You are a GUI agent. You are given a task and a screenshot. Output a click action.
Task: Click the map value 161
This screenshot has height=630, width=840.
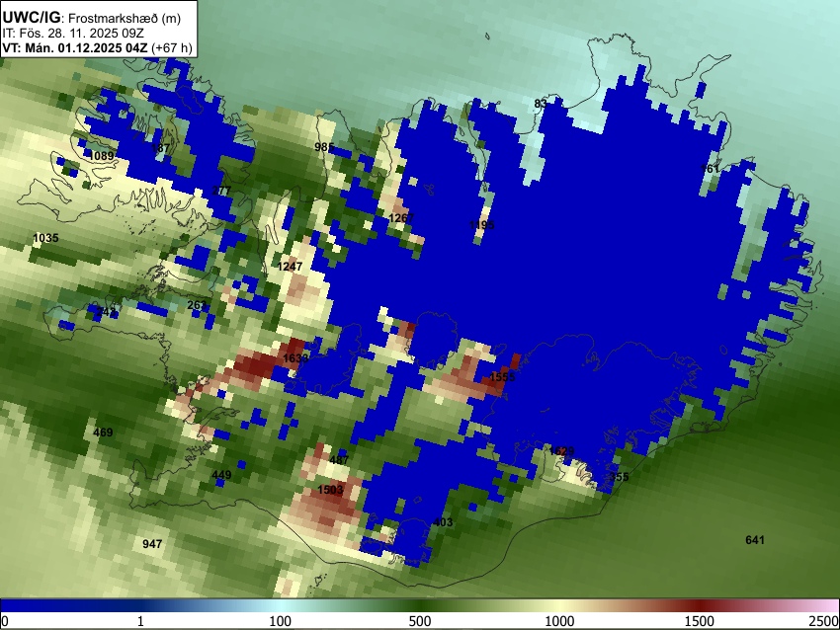coord(710,169)
